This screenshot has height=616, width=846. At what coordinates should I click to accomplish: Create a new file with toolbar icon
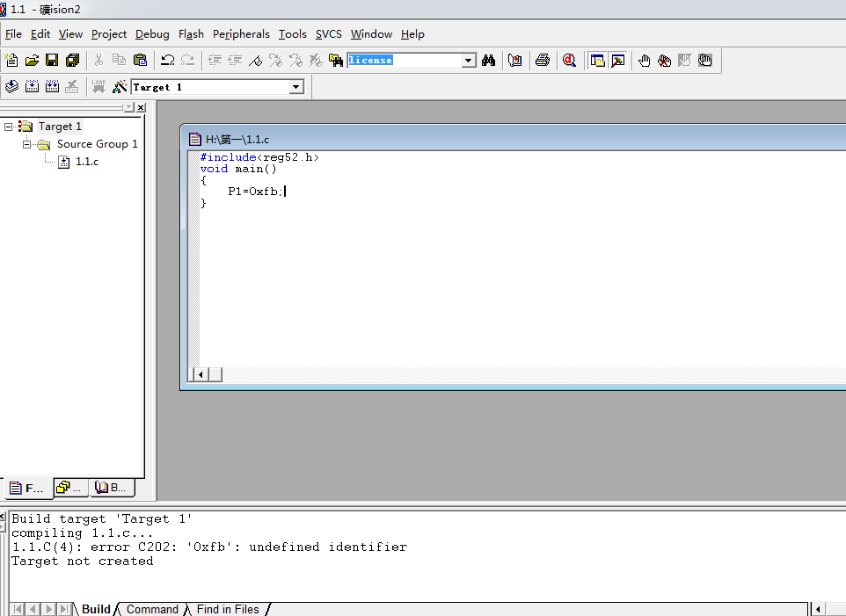click(x=11, y=61)
